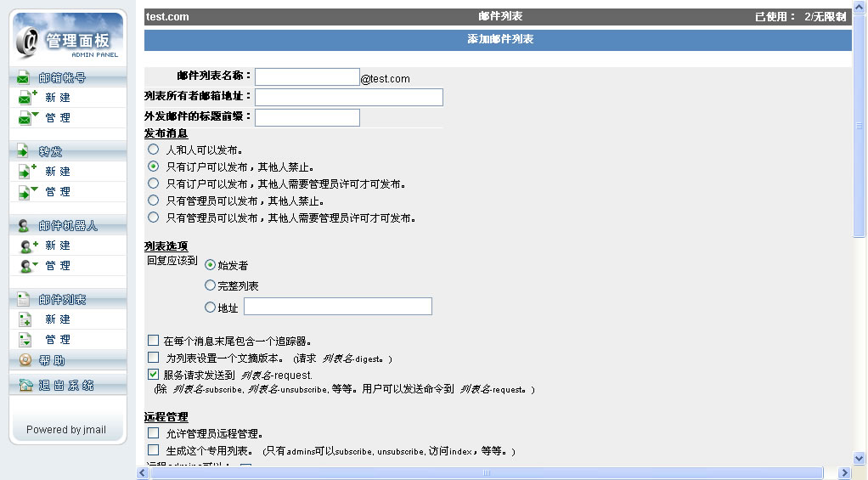Image resolution: width=868 pixels, height=480 pixels.
Task: Click the manage mailing list icon
Action: coord(26,340)
